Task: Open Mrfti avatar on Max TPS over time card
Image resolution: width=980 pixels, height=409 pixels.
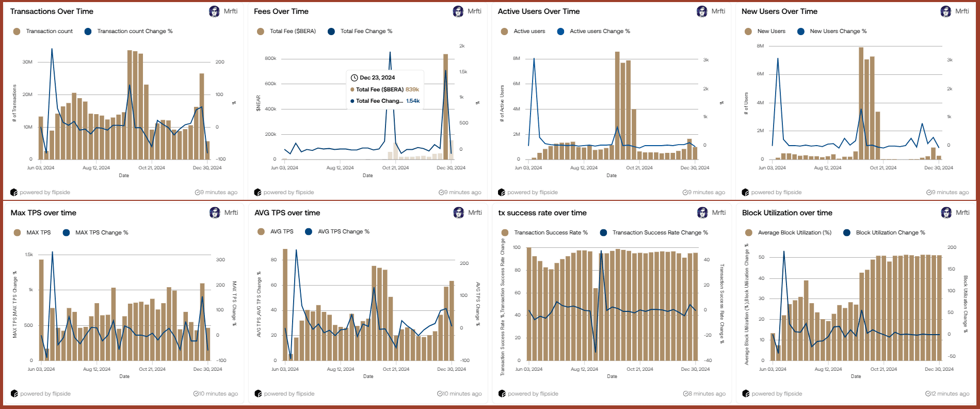Action: point(215,213)
